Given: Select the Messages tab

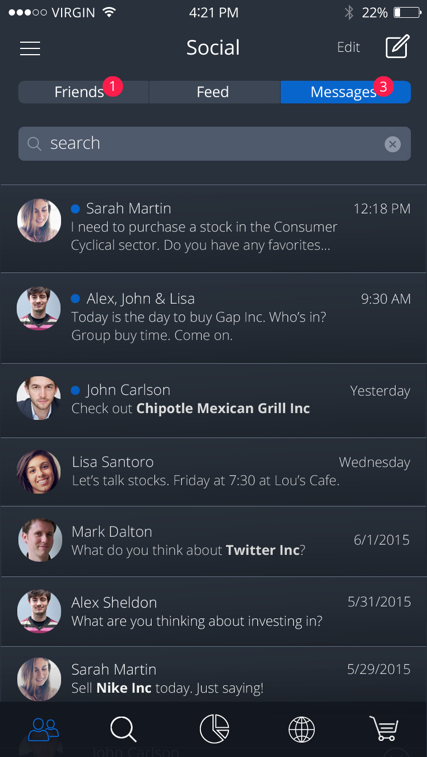Looking at the screenshot, I should (x=346, y=92).
